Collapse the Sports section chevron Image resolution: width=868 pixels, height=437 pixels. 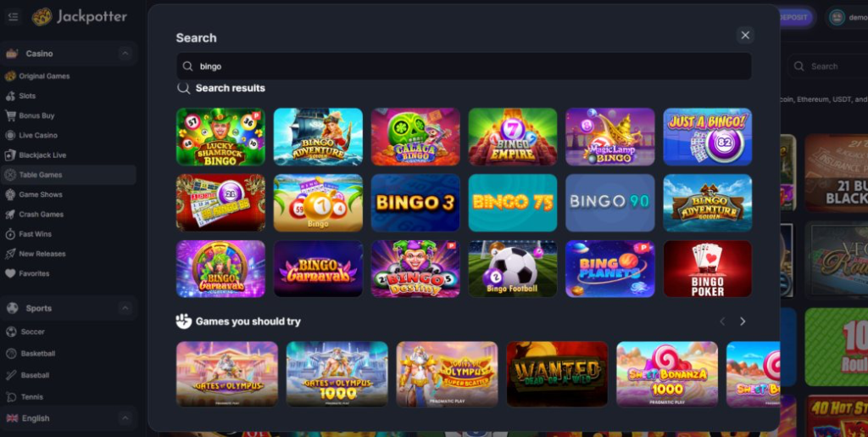[x=125, y=308]
